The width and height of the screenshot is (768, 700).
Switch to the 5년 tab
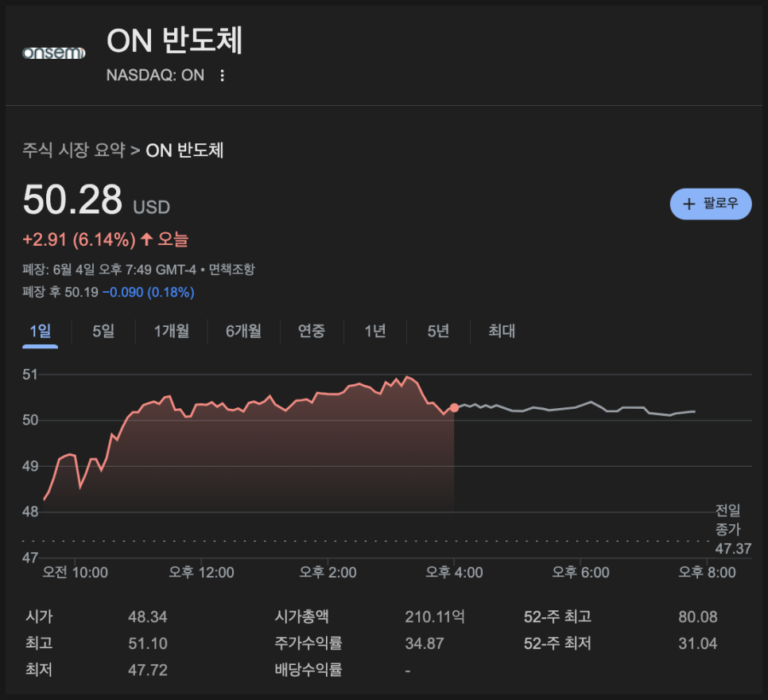click(x=438, y=331)
